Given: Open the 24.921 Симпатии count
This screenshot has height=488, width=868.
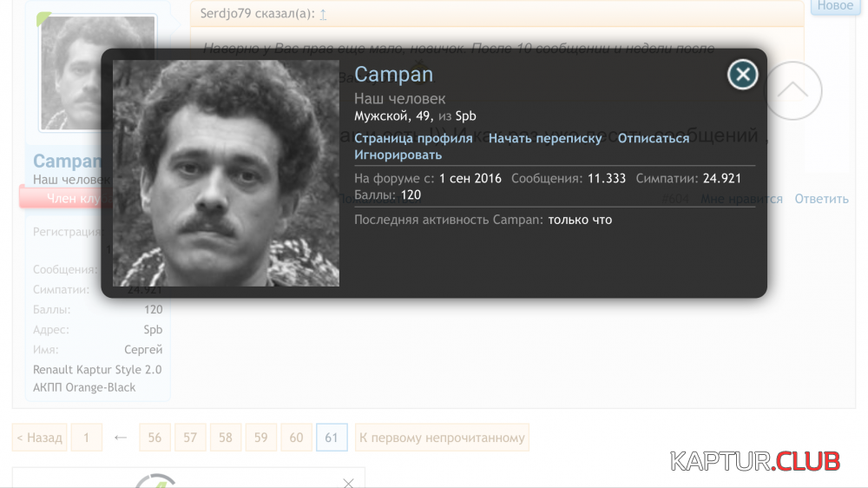Looking at the screenshot, I should pos(721,178).
